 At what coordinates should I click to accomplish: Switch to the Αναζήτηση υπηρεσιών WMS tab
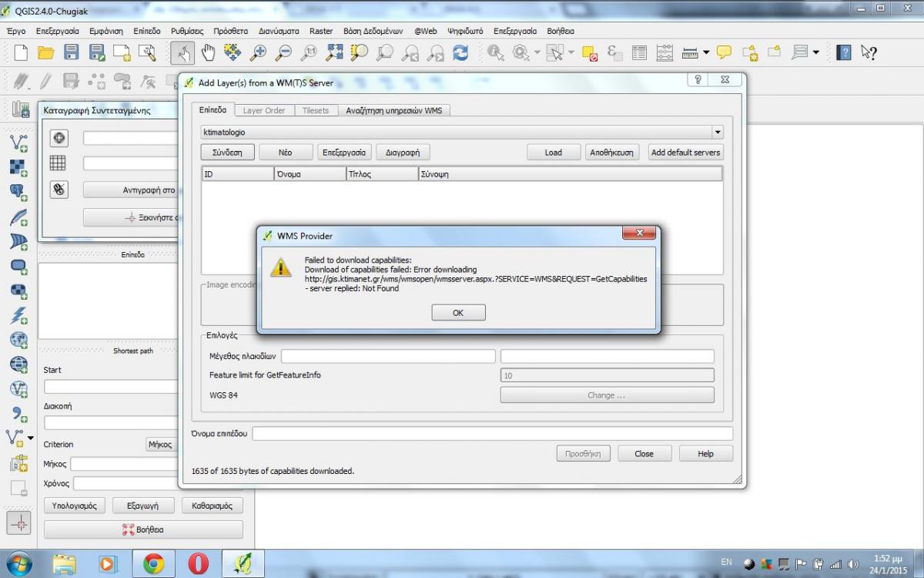pyautogui.click(x=393, y=110)
